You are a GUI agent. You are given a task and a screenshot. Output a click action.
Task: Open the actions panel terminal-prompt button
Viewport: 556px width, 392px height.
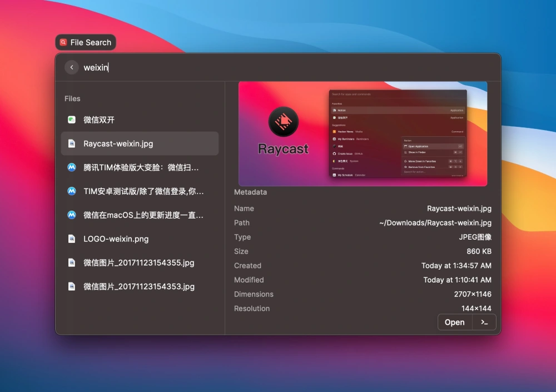(x=484, y=322)
